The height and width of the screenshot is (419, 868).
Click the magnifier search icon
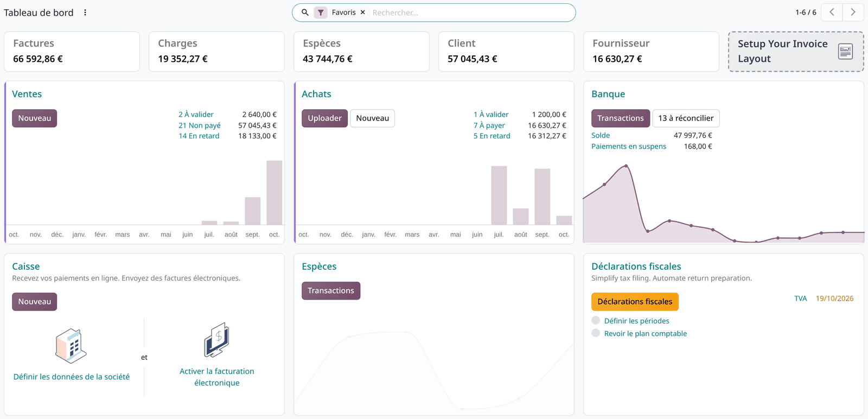(x=305, y=12)
